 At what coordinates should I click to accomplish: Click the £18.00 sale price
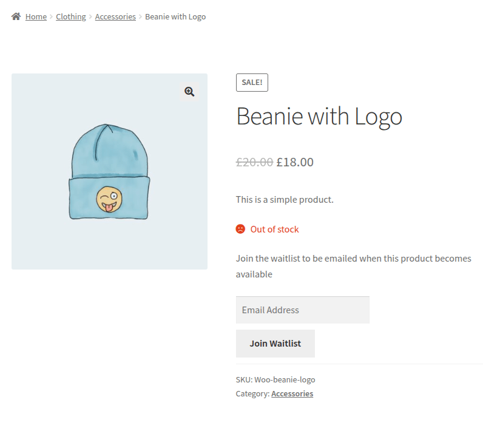(x=295, y=162)
